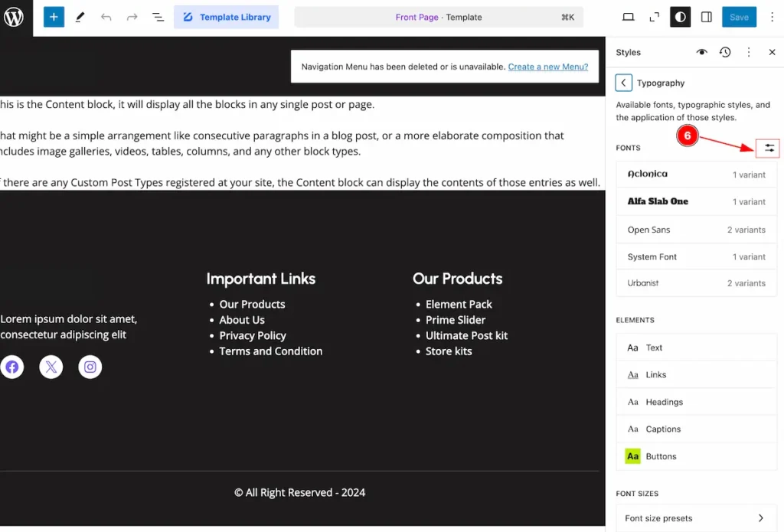Viewport: 784px width, 532px height.
Task: Go back from Typography with the chevron
Action: point(623,83)
